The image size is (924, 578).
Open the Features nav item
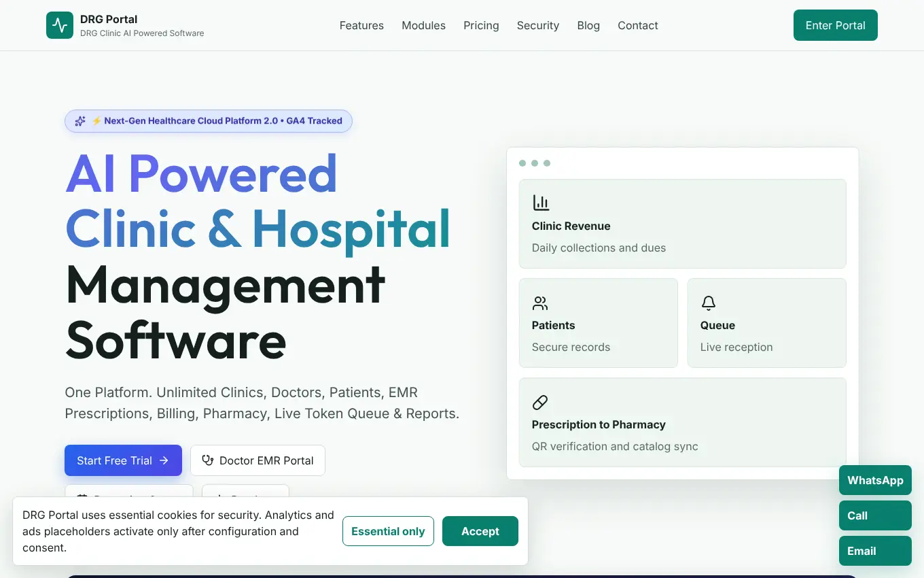click(x=361, y=25)
